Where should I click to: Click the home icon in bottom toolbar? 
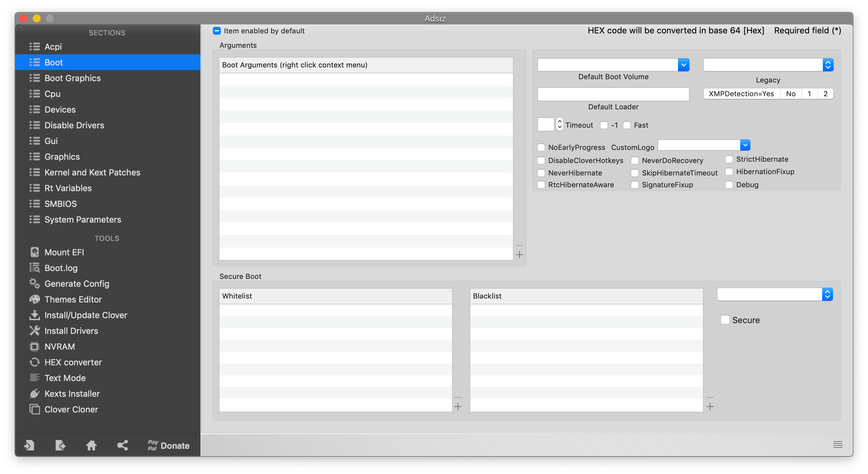tap(91, 445)
